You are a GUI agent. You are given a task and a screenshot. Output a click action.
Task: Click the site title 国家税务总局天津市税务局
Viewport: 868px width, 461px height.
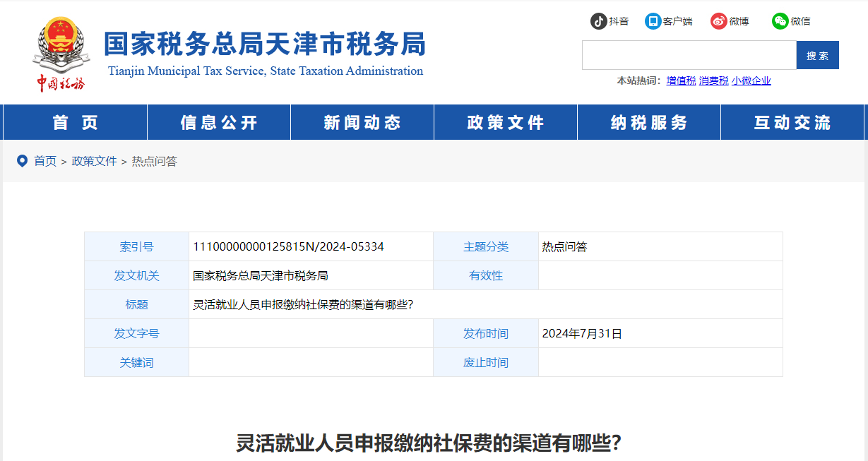(x=265, y=44)
